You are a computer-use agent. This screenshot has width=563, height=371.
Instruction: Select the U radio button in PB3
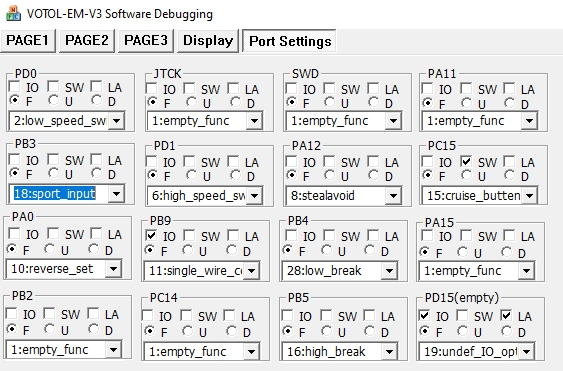click(x=53, y=173)
